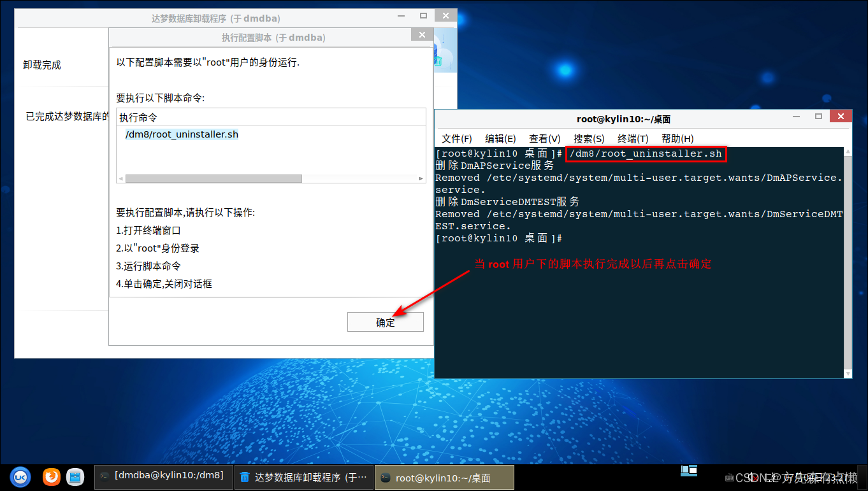This screenshot has height=491, width=868.
Task: Select /dm8/root_uninstaller.sh in command list
Action: (x=182, y=134)
